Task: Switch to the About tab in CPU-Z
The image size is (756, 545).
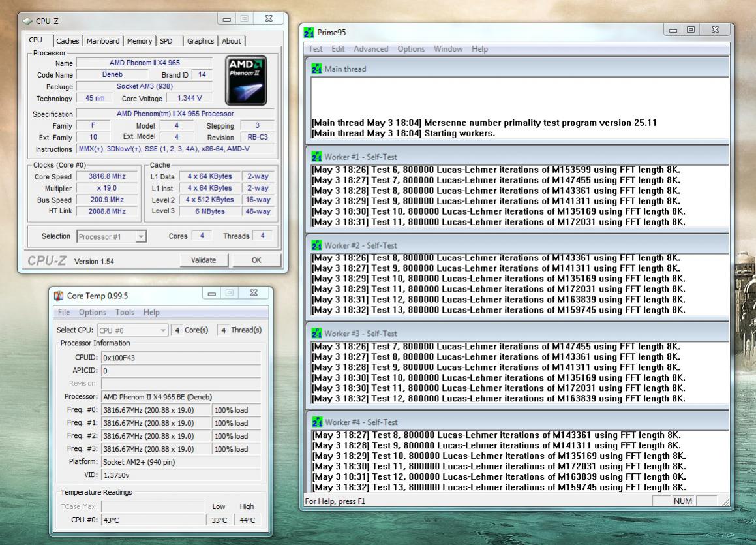Action: click(232, 42)
